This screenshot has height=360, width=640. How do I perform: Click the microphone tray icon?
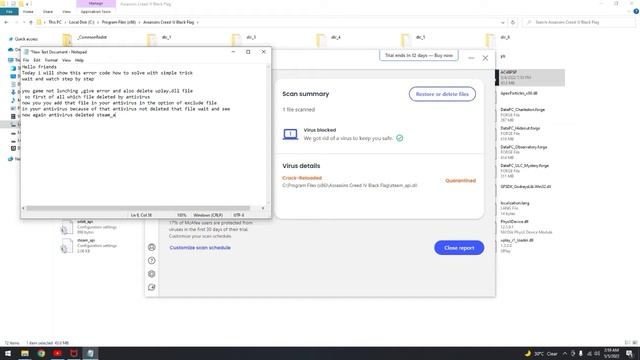[x=580, y=353]
